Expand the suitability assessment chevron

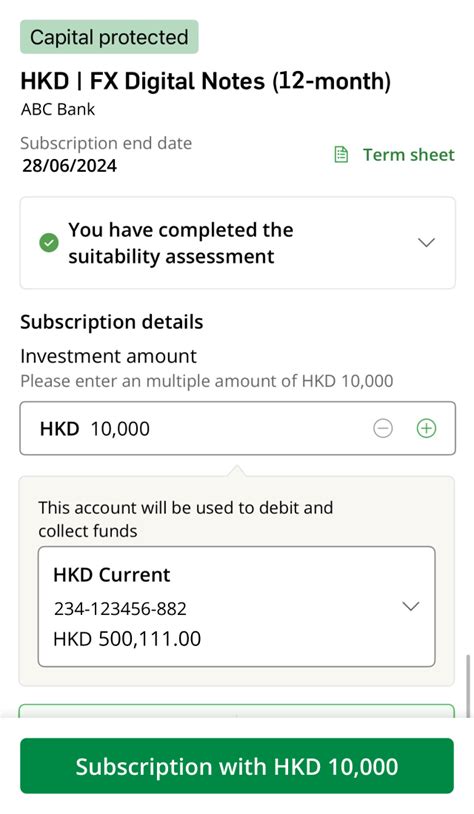pos(426,242)
